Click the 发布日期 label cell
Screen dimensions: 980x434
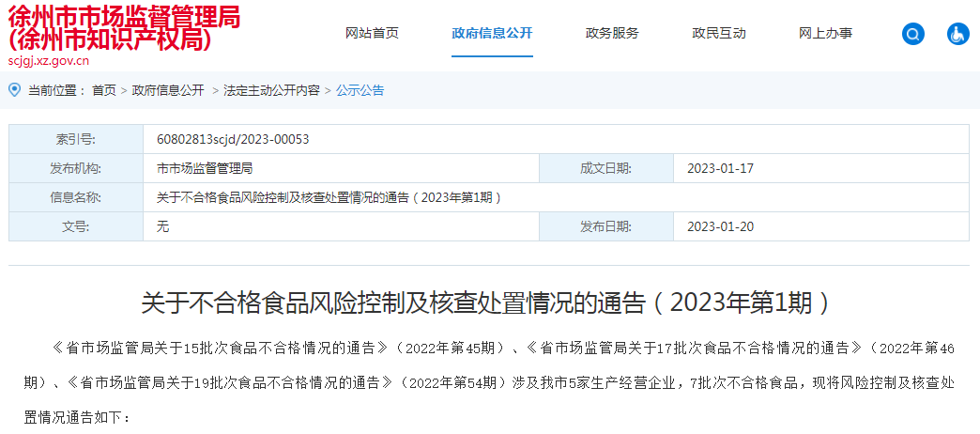pyautogui.click(x=606, y=226)
